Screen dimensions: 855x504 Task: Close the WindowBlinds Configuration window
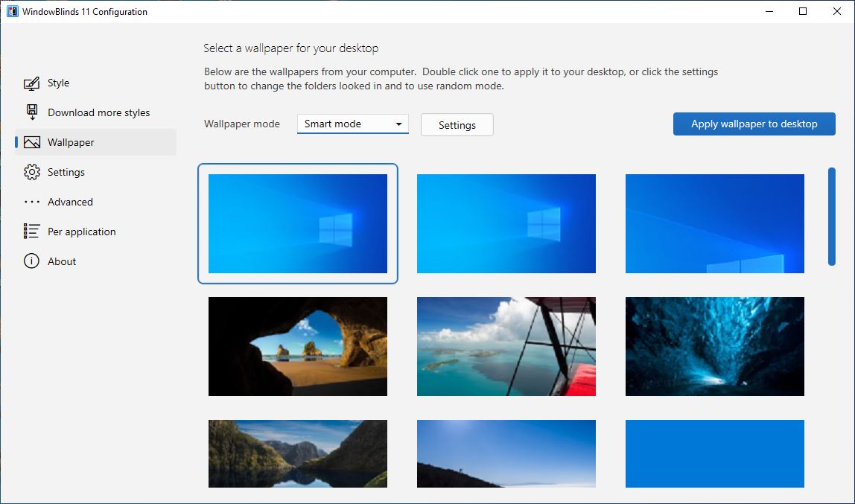(x=837, y=11)
